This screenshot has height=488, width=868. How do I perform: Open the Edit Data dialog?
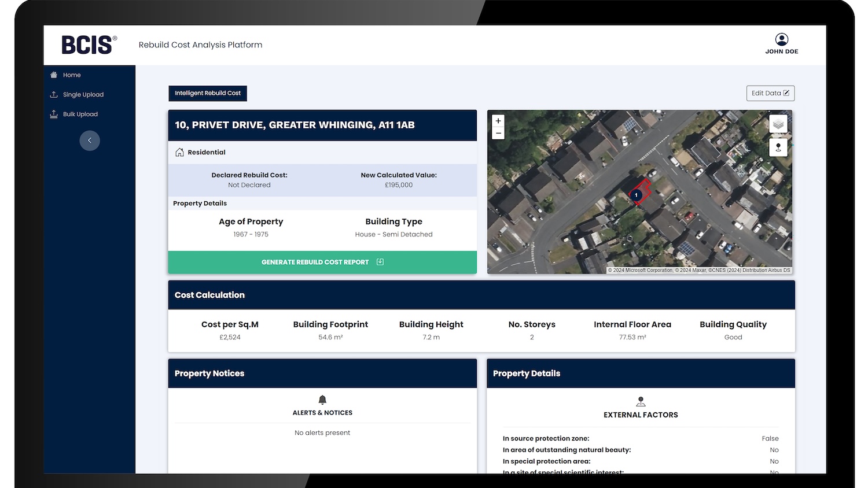point(770,93)
